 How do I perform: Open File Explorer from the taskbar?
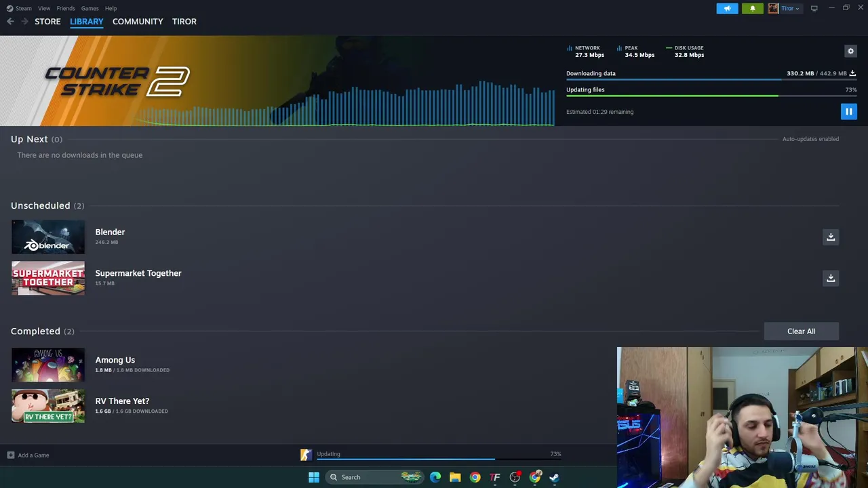[455, 477]
